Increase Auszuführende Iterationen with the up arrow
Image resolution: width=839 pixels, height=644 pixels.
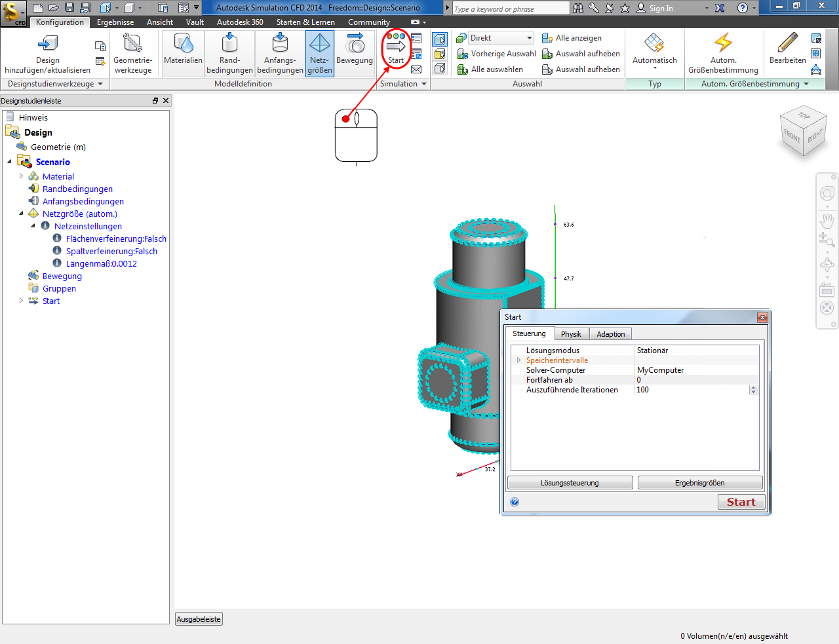(753, 387)
